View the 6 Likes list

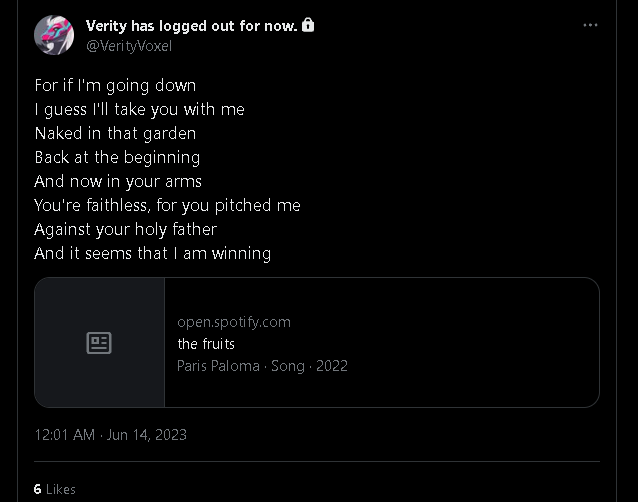point(55,489)
